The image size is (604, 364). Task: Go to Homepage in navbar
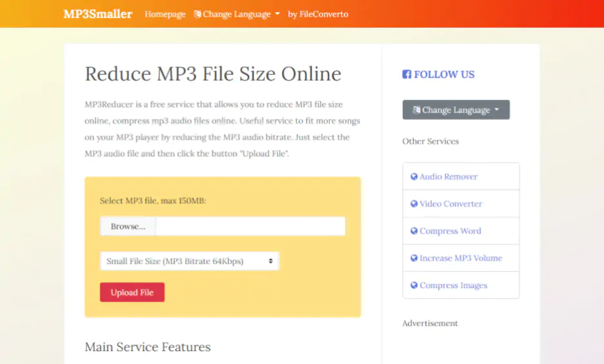(165, 14)
